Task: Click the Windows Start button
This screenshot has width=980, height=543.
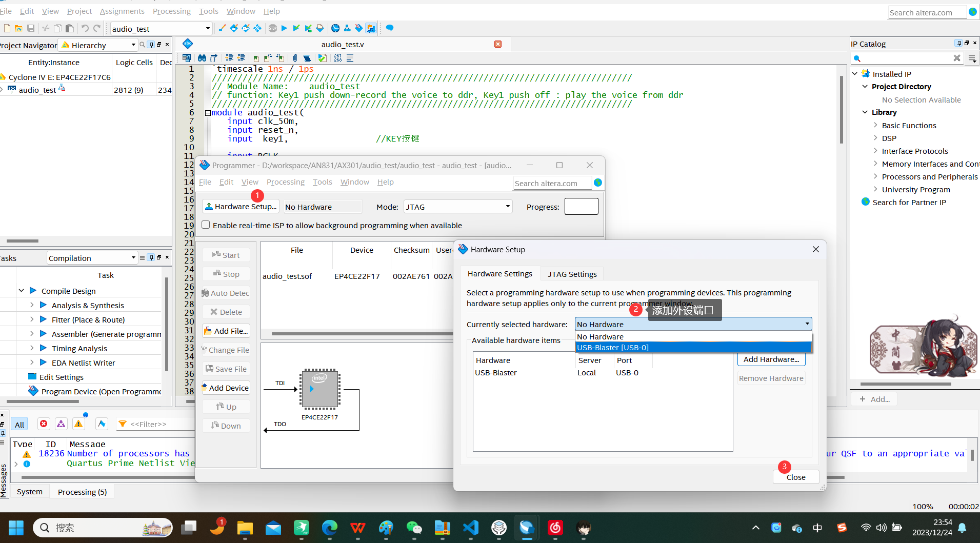Action: click(16, 528)
